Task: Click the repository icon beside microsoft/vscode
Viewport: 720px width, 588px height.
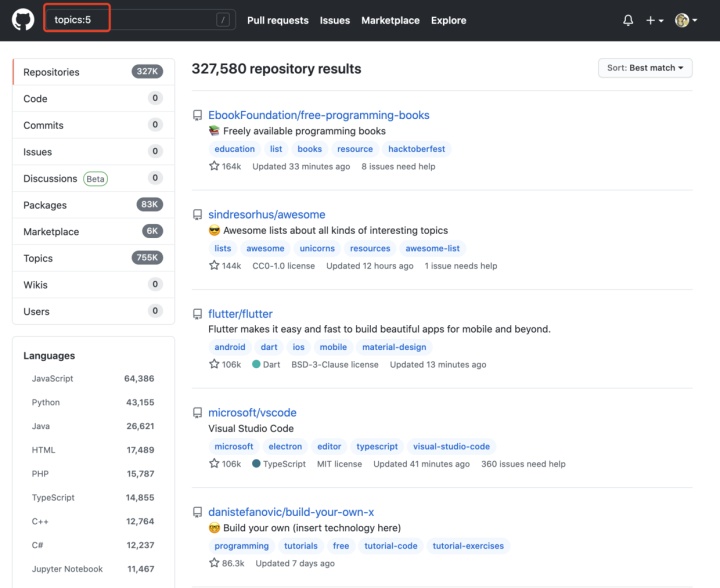Action: point(197,413)
